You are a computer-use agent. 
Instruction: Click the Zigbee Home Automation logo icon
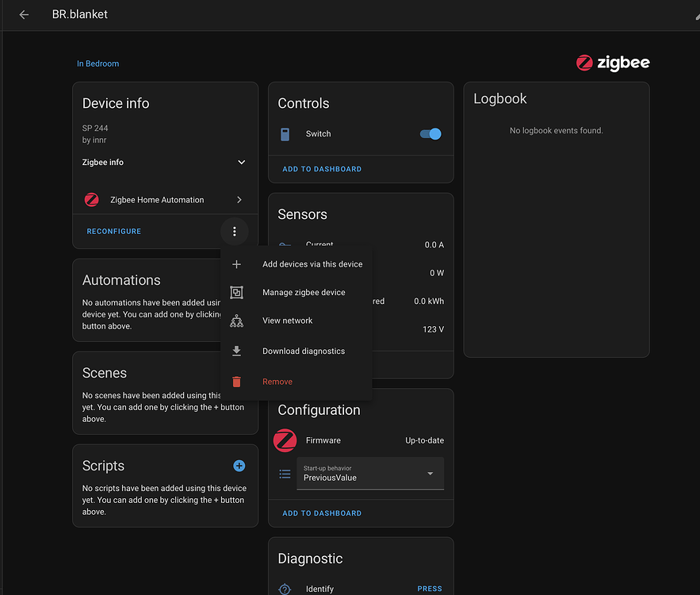(91, 200)
